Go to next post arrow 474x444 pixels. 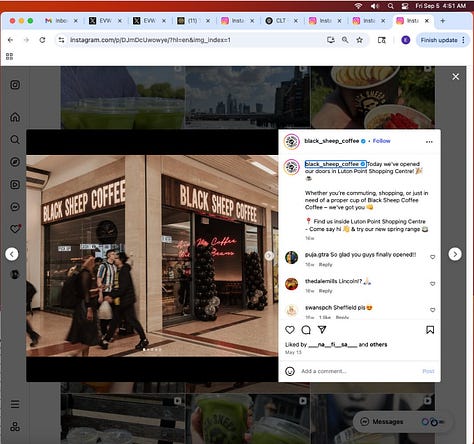455,254
